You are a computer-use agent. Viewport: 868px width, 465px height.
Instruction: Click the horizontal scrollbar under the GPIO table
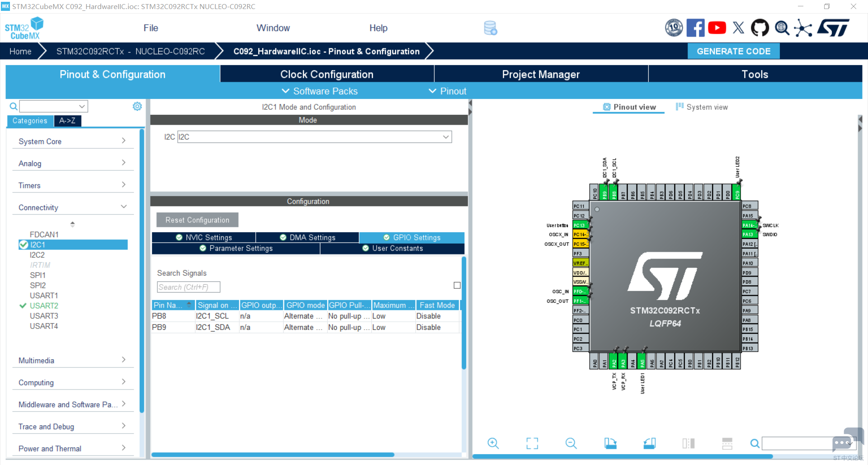click(x=273, y=455)
